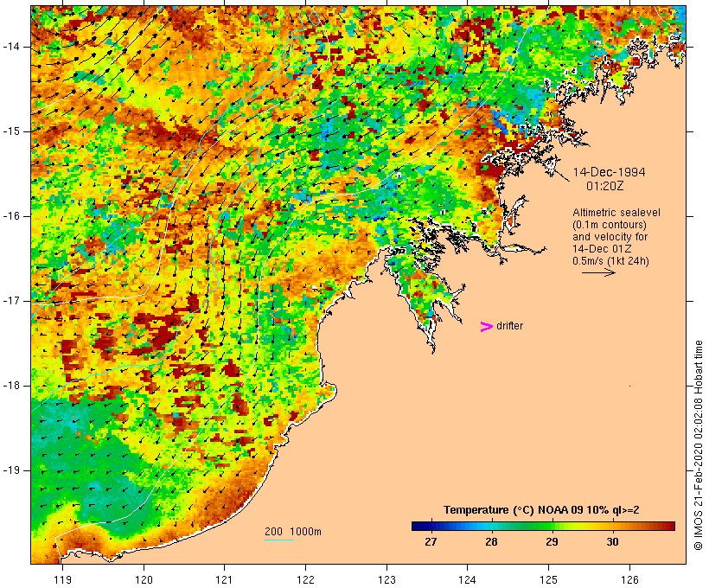The image size is (709, 588).
Task: Click the cyan isobath legend line
Action: click(x=279, y=540)
